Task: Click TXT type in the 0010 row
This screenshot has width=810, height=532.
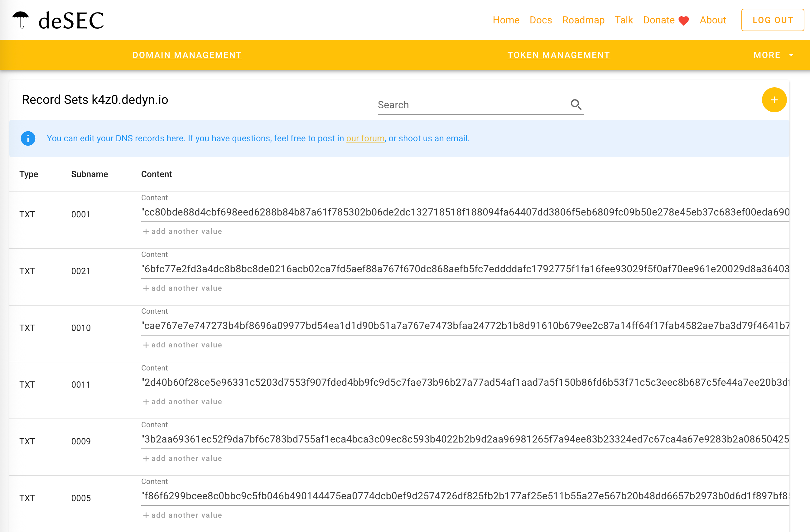Action: click(27, 328)
